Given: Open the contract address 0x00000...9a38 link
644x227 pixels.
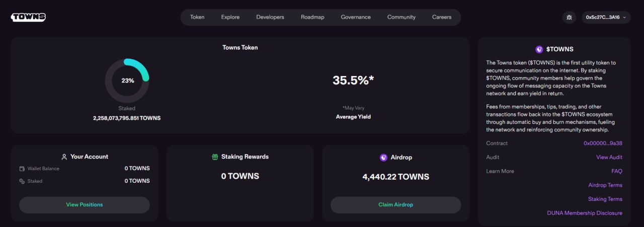Looking at the screenshot, I should 603,143.
